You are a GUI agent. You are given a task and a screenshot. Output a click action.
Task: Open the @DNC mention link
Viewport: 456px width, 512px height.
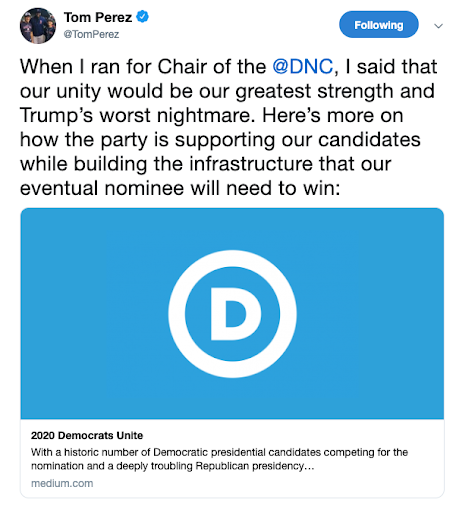point(303,66)
